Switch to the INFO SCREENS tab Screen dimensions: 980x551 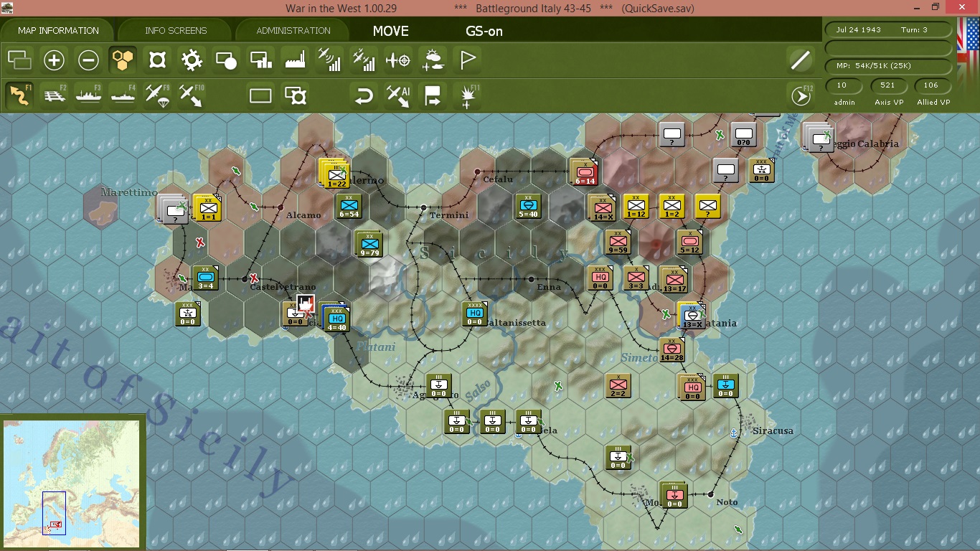(176, 31)
